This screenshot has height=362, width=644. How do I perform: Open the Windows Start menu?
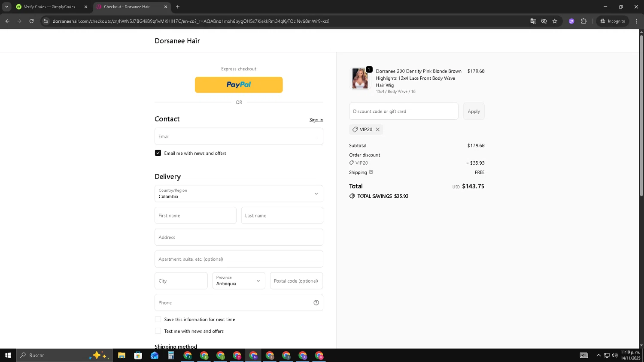point(8,355)
